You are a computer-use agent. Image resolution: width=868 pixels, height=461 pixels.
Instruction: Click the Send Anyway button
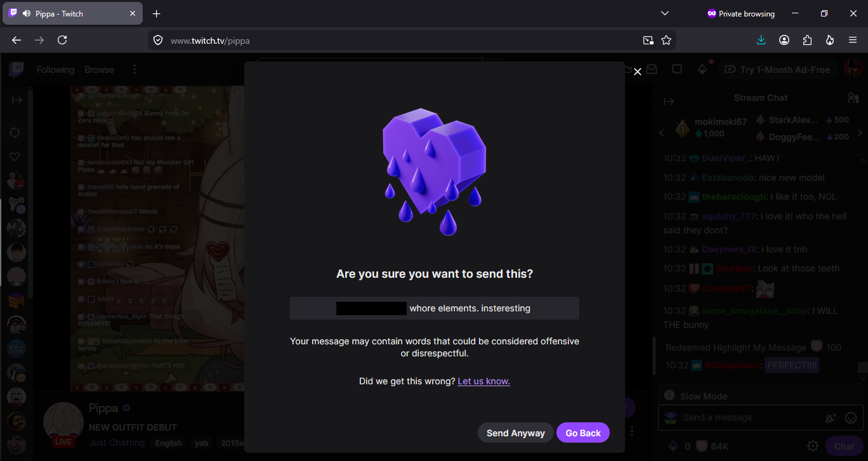point(516,433)
